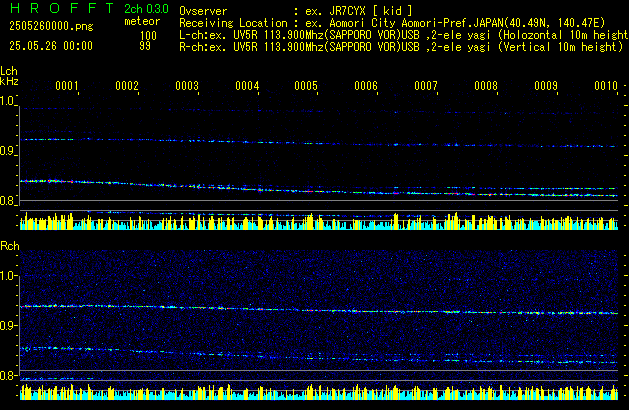Select the Ovserver line with JR7CYX
Image resolution: width=629 pixels, height=410 pixels.
(x=296, y=11)
